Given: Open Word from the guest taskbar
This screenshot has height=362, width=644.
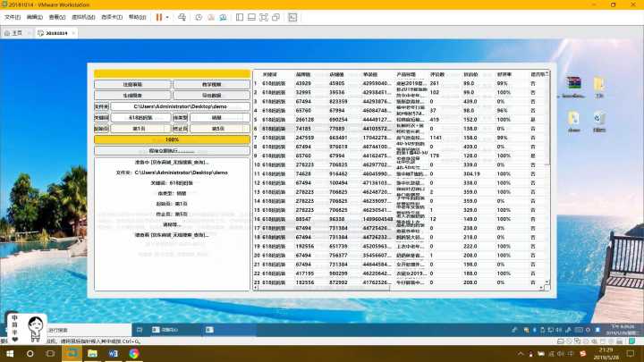Looking at the screenshot, I should 114,354.
